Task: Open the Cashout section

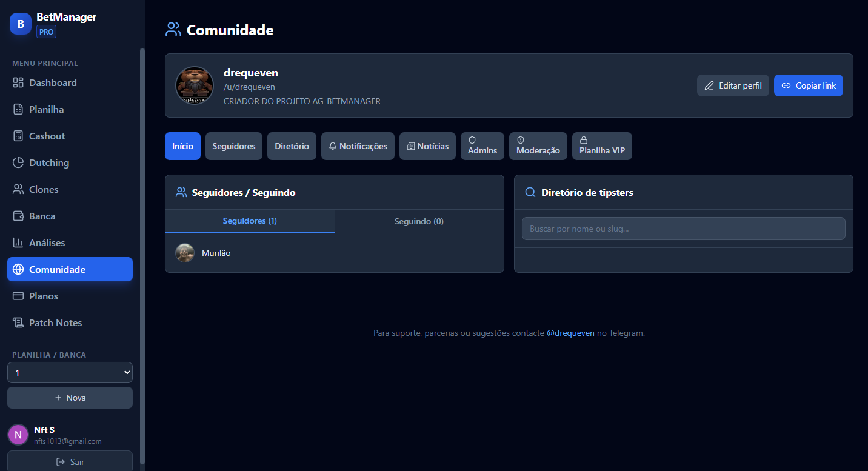Action: click(x=46, y=136)
